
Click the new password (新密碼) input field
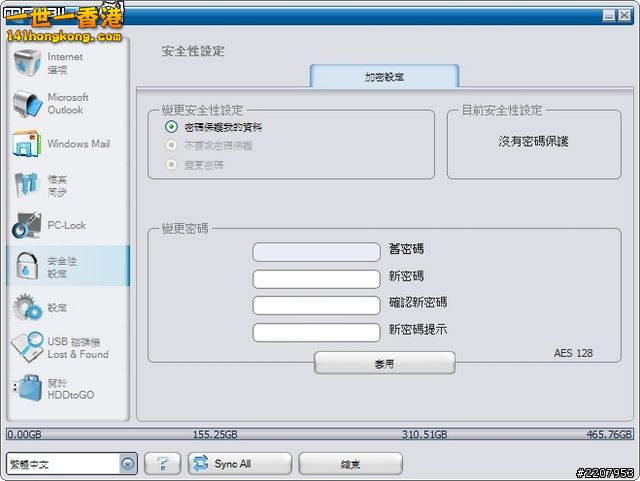coord(316,278)
